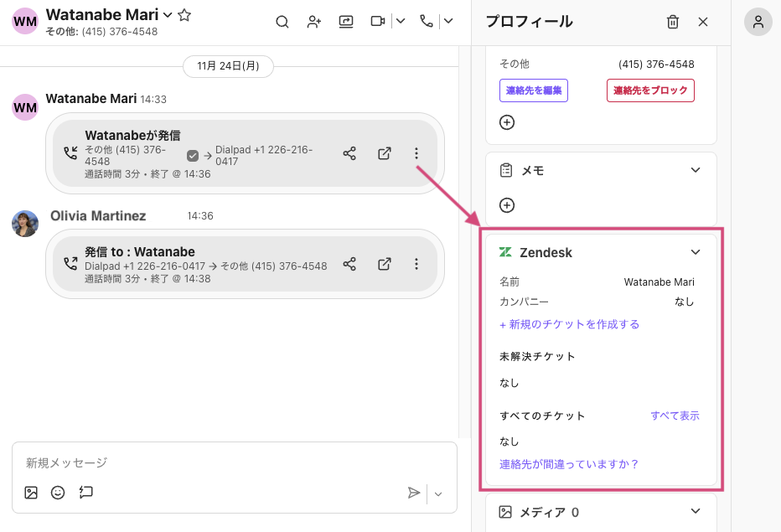The width and height of the screenshot is (781, 532).
Task: Expand the メモ section
Action: point(695,170)
